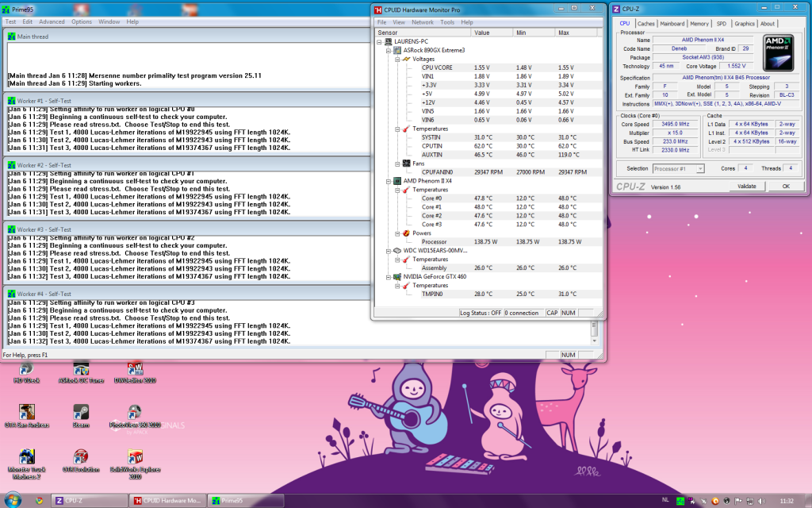812x508 pixels.
Task: Collapse the Powers tree node
Action: [x=398, y=233]
